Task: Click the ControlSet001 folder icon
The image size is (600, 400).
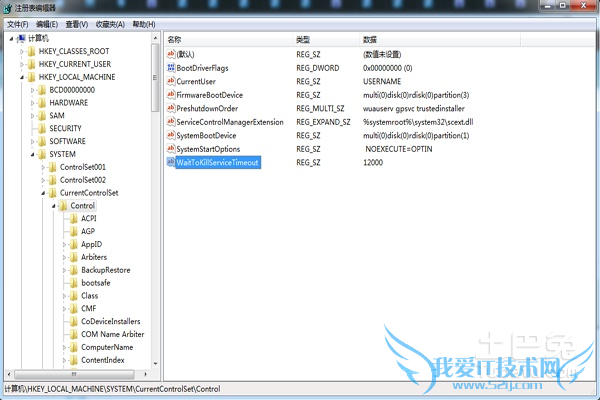Action: point(53,167)
